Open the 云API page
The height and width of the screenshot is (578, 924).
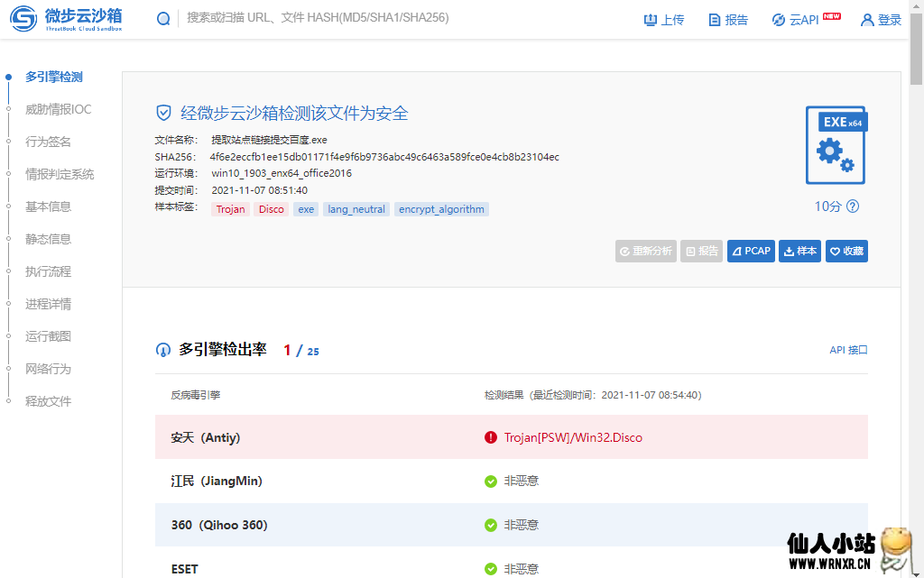click(x=806, y=20)
